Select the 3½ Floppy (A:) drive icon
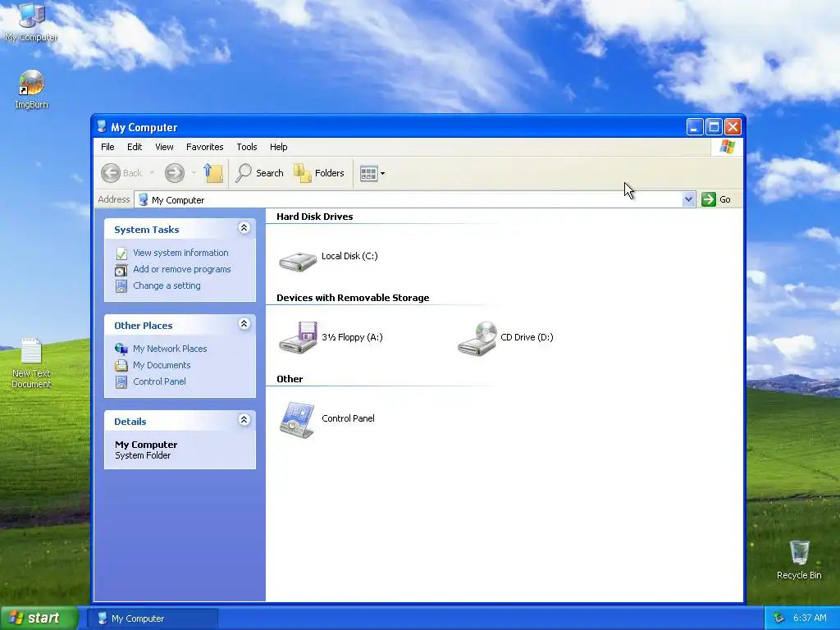The image size is (840, 630). pyautogui.click(x=298, y=337)
